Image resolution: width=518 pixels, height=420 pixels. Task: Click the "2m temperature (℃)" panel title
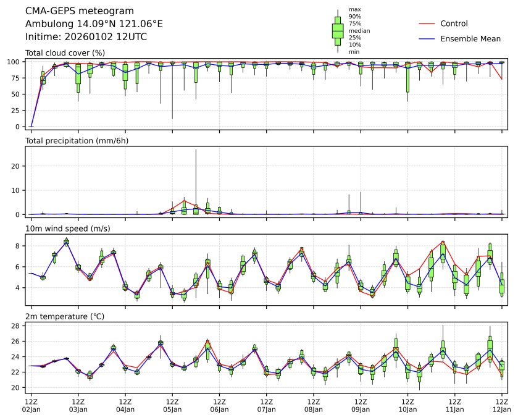[x=65, y=316]
